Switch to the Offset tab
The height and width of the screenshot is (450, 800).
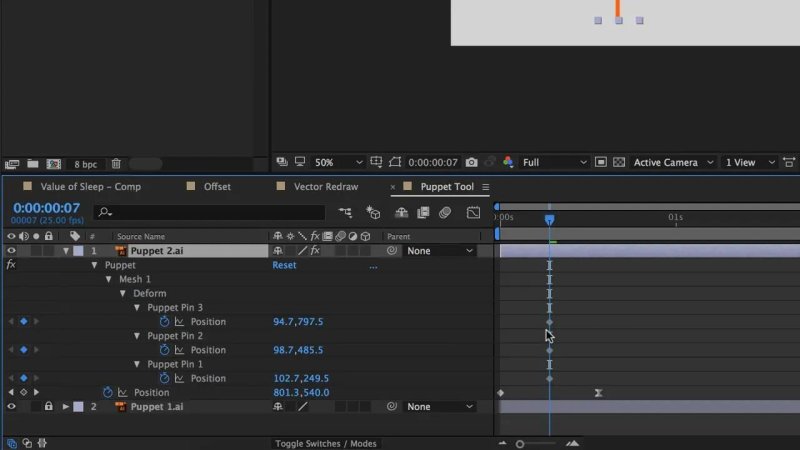pos(217,187)
